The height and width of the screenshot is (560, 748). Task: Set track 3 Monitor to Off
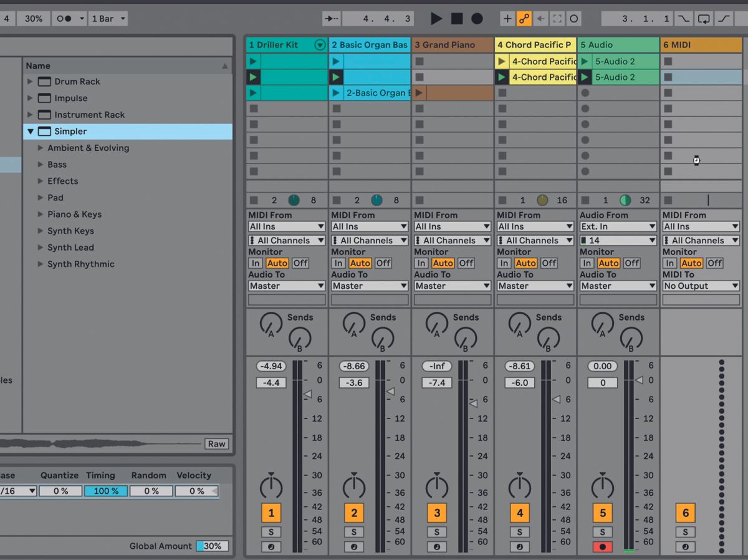pos(466,263)
